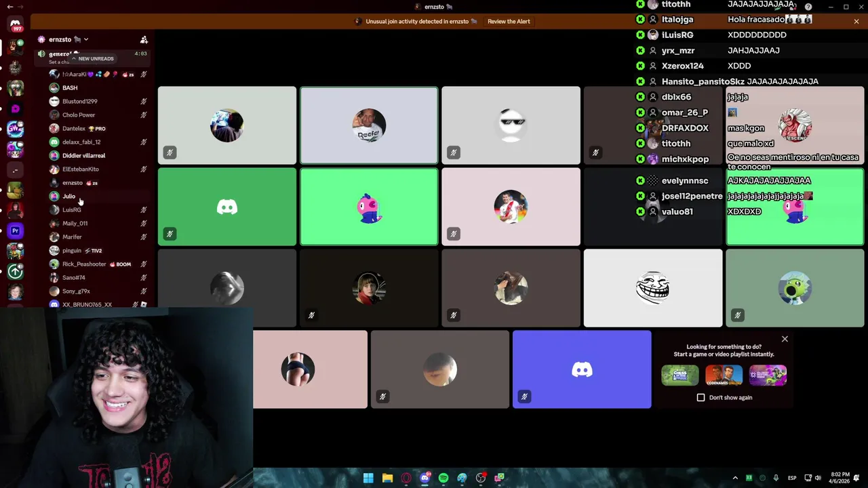Select user ernzsto in voice list
Viewport: 868px width, 488px height.
pyautogui.click(x=72, y=183)
